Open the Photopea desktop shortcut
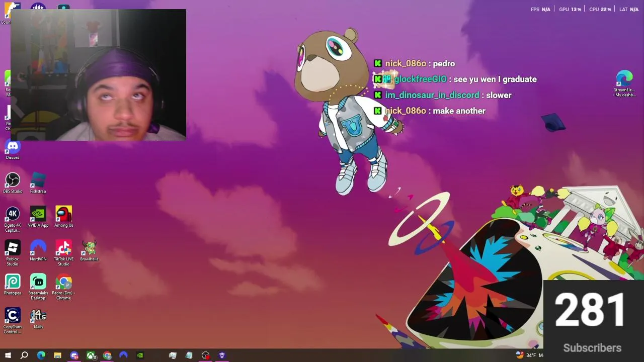 (13, 285)
